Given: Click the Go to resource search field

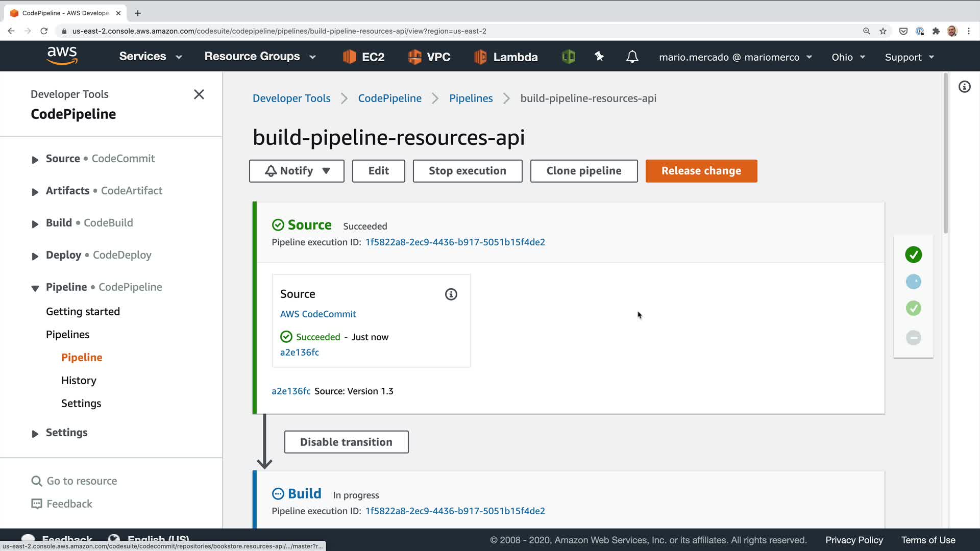Looking at the screenshot, I should 82,481.
